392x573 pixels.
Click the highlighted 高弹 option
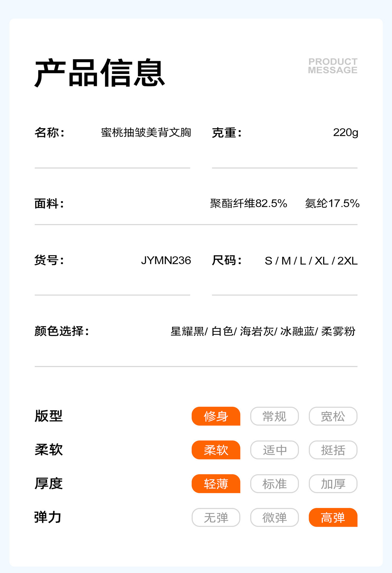(333, 517)
